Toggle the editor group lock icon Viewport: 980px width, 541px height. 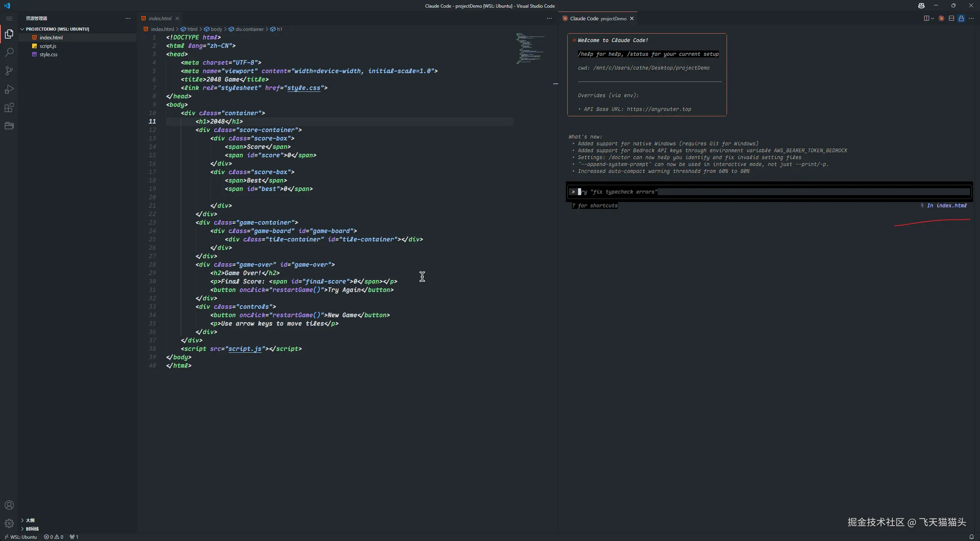pos(961,18)
